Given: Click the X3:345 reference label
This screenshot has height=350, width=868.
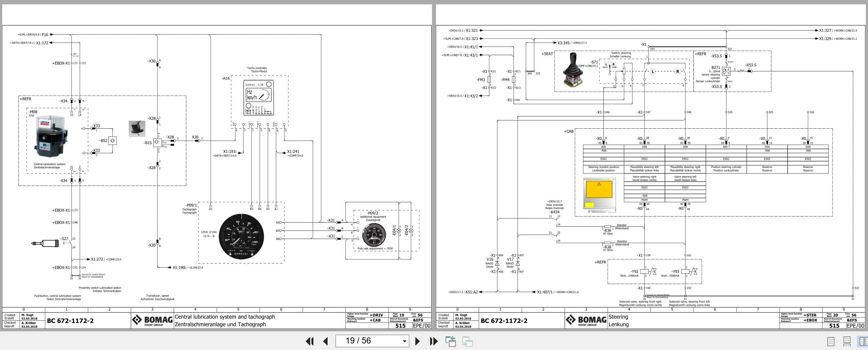Looking at the screenshot, I should tap(564, 43).
